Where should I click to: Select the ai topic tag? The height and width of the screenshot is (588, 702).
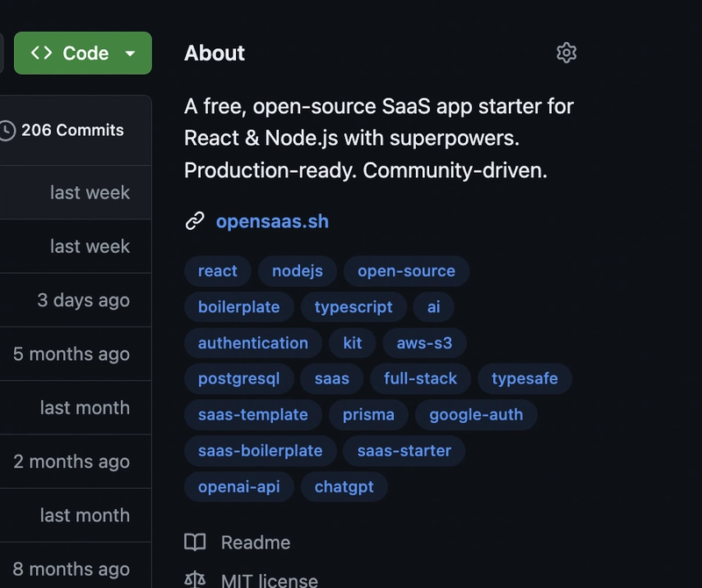pos(433,307)
